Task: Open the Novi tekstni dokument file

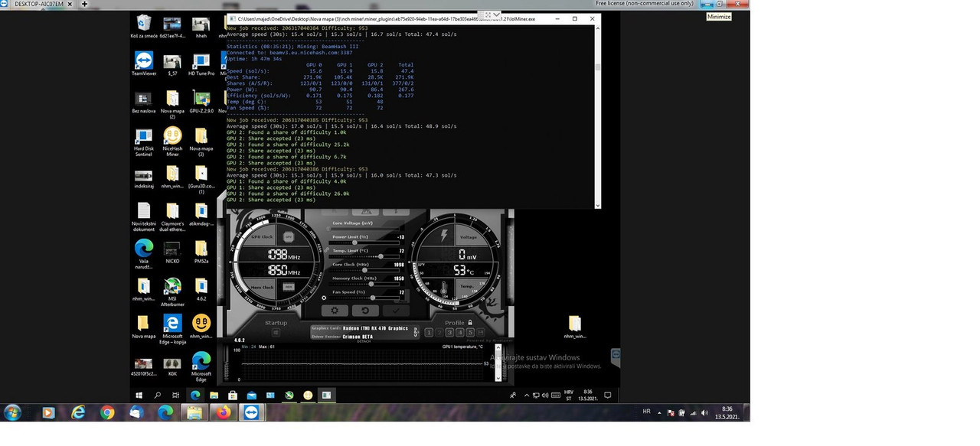Action: click(x=143, y=216)
